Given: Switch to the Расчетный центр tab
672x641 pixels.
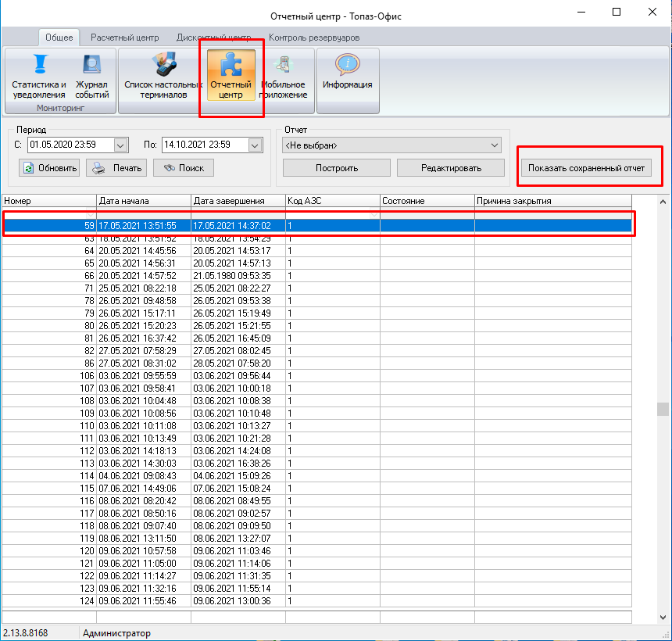Looking at the screenshot, I should click(x=125, y=38).
